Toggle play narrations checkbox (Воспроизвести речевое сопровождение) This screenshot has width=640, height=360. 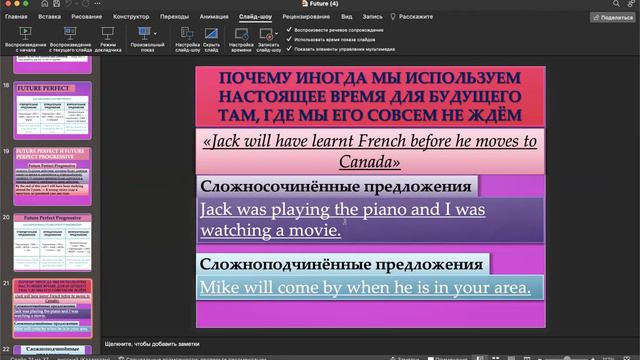coord(289,30)
